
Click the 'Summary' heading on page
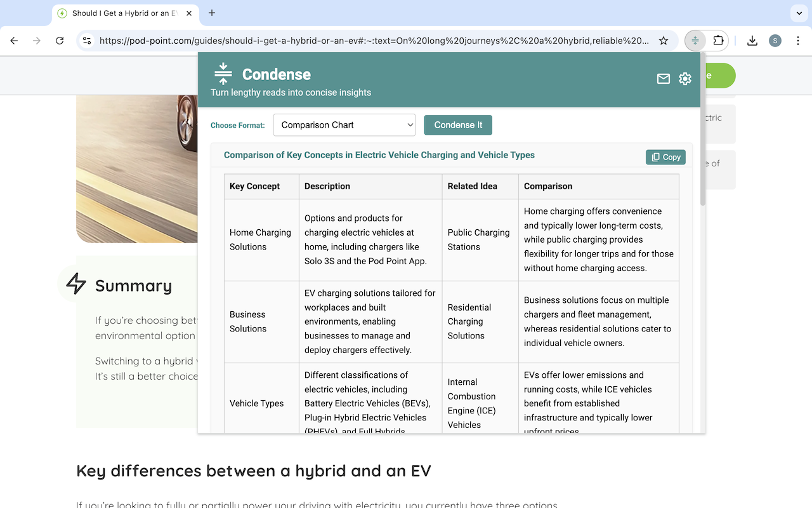tap(134, 286)
